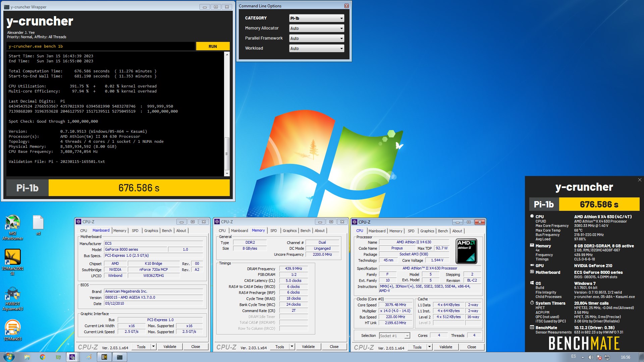Click the Memory tab in CPU-Z CPU window
The image size is (644, 362).
tap(396, 231)
